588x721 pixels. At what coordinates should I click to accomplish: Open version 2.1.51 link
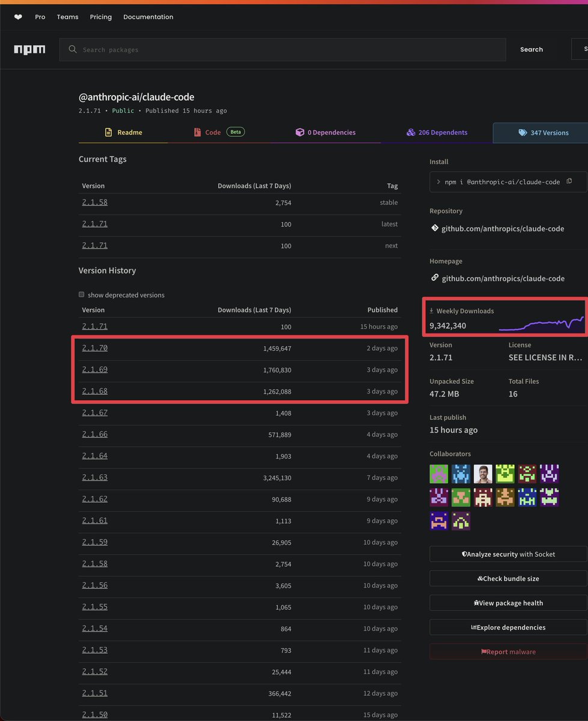95,693
